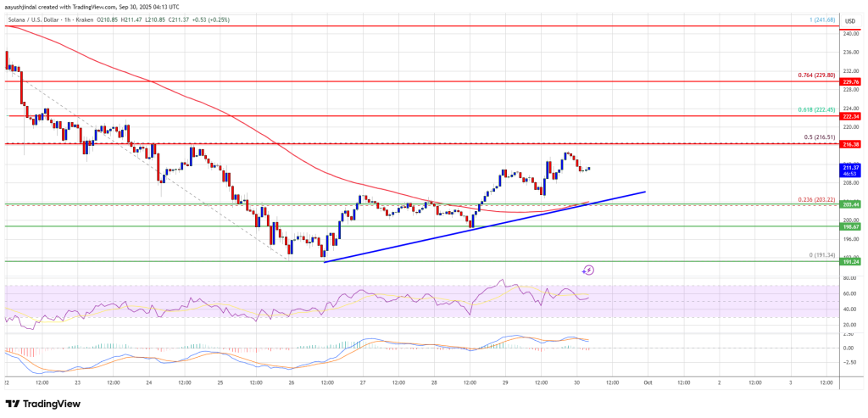Click the 80.00 RSI axis value

coord(849,278)
